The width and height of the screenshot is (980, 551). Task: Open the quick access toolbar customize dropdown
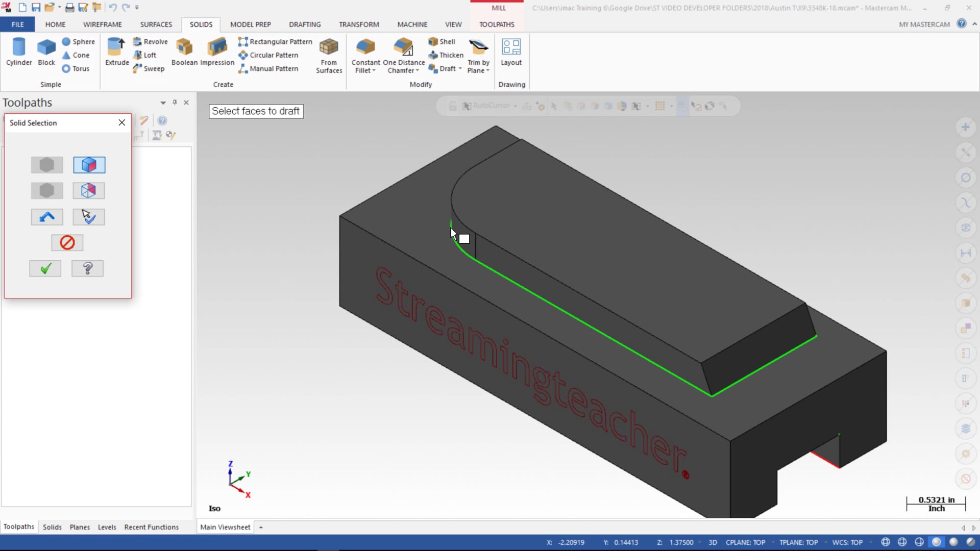[x=137, y=8]
